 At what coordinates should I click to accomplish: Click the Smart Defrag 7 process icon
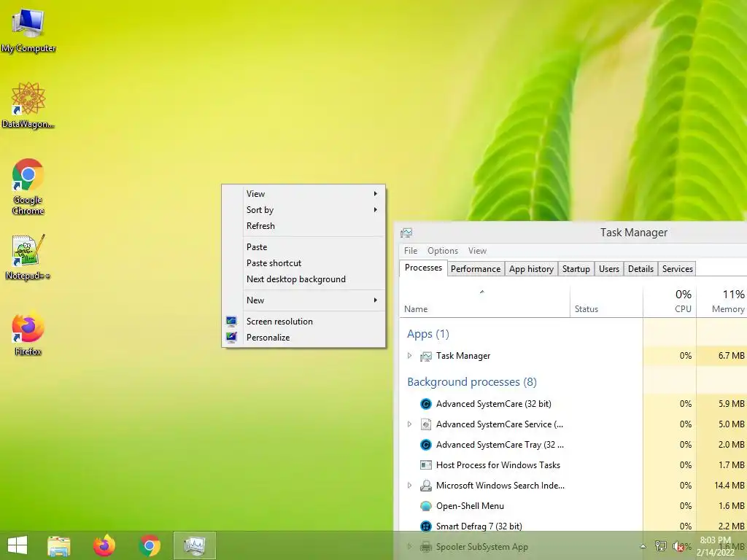pos(426,526)
